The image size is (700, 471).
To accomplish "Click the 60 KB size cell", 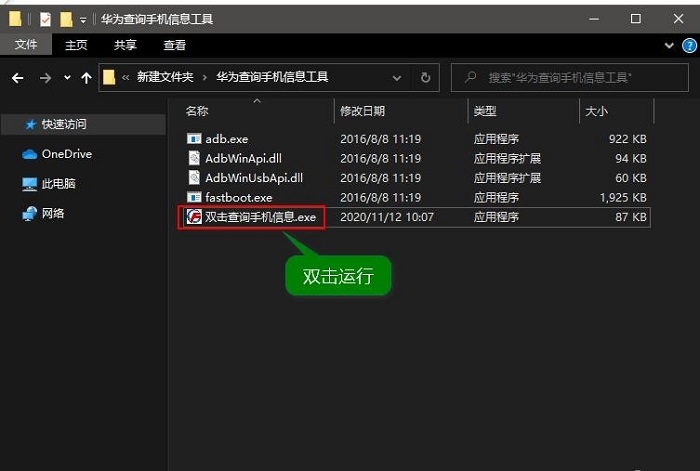I will pyautogui.click(x=631, y=178).
